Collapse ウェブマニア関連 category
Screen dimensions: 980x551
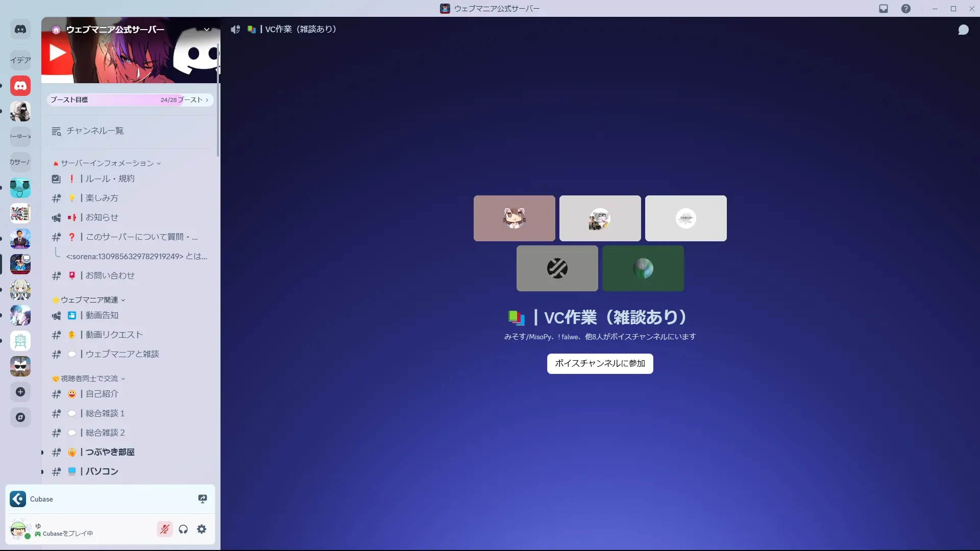[x=89, y=300]
